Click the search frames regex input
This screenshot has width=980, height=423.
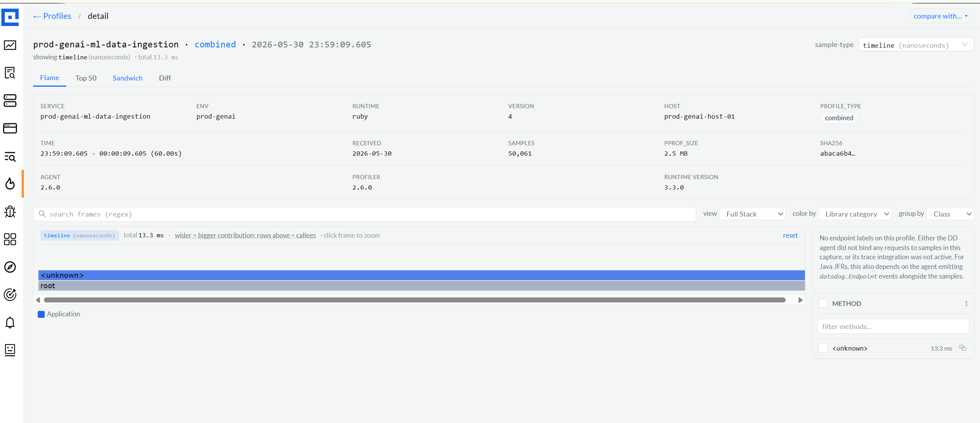pos(365,214)
